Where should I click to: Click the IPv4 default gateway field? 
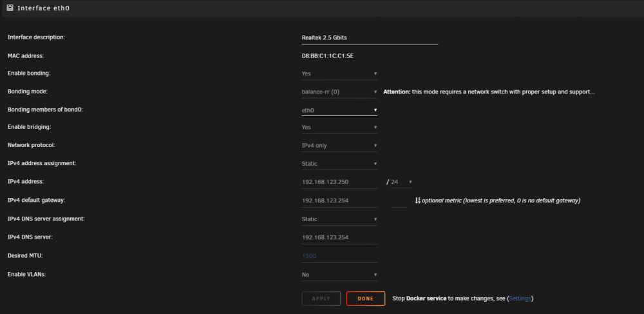click(339, 201)
